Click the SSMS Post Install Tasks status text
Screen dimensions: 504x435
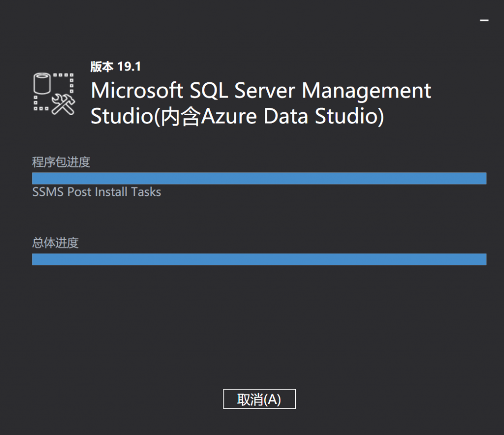tap(96, 192)
